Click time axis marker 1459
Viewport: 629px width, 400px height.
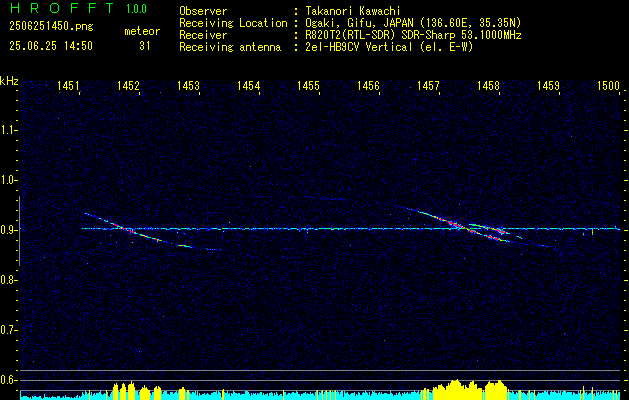(x=548, y=85)
